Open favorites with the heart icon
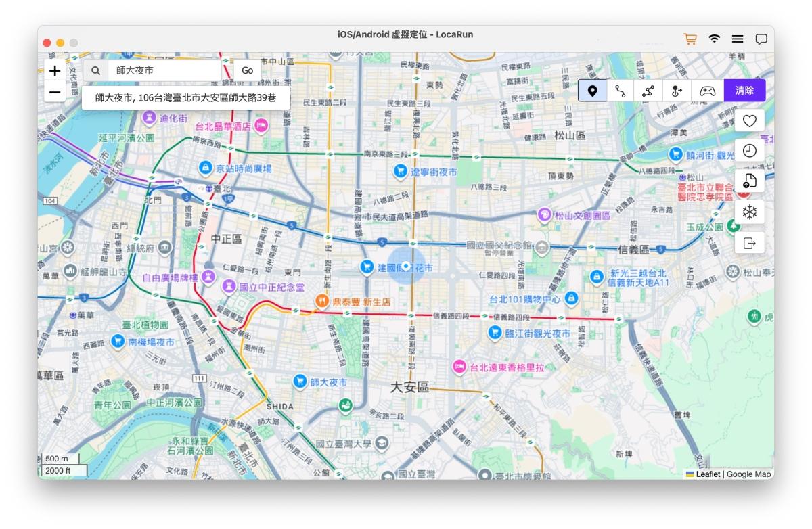Viewport: 812px width, 529px height. (x=749, y=120)
